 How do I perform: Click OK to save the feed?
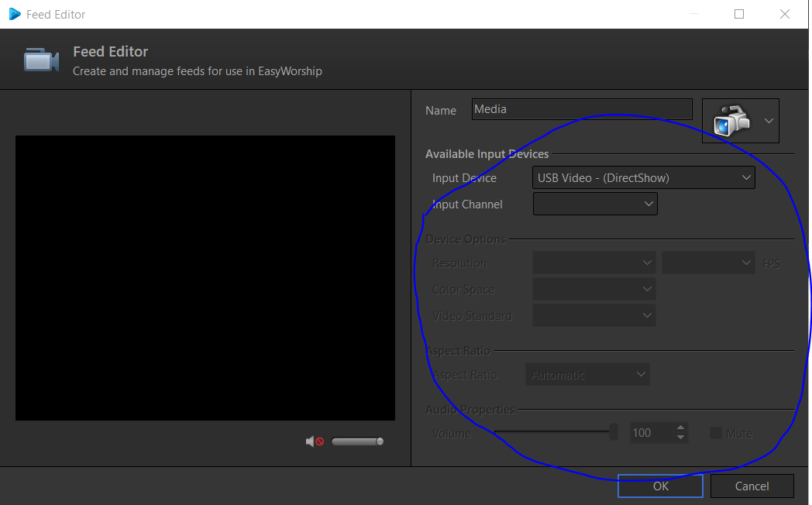click(660, 486)
